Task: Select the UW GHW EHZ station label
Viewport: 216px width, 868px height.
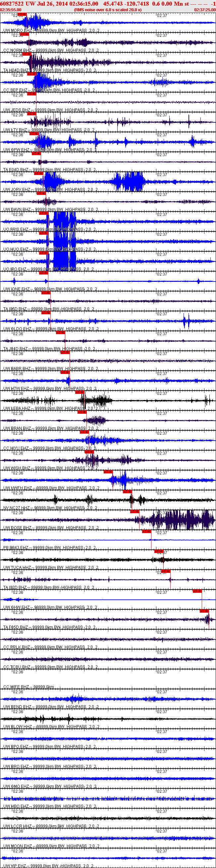Action: point(50,607)
